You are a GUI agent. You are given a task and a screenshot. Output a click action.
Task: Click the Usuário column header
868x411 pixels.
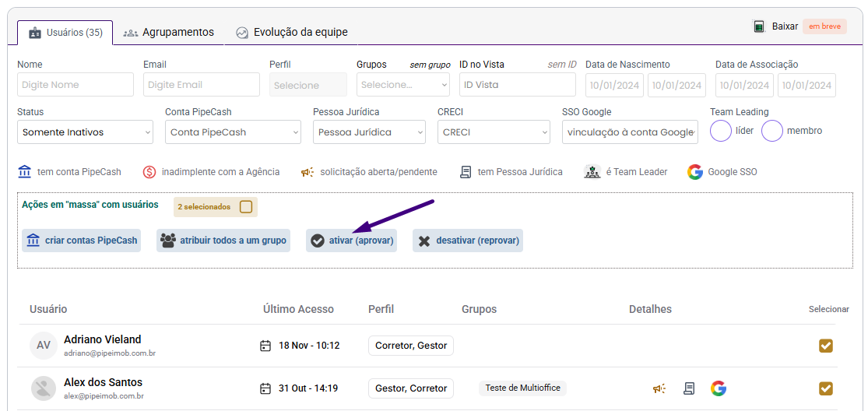tap(48, 309)
